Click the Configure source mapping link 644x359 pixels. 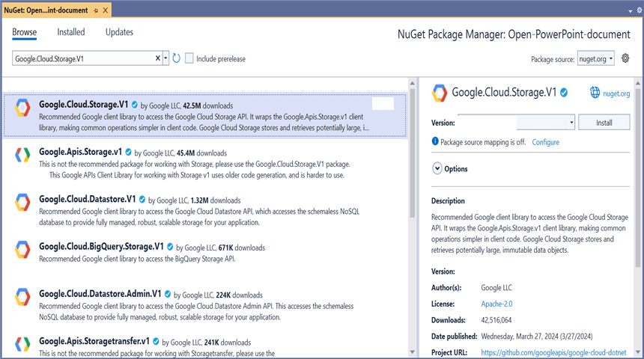(545, 142)
